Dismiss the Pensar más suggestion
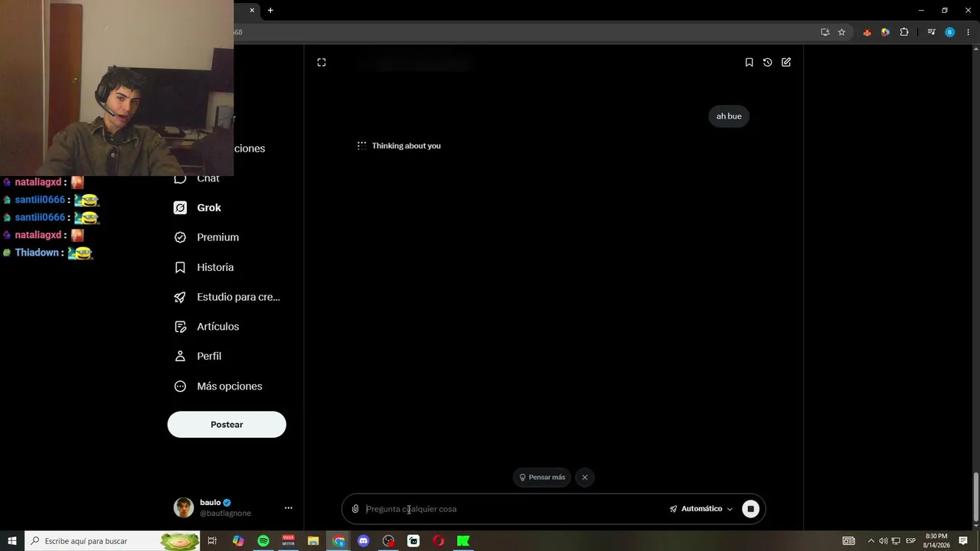Viewport: 980px width, 551px height. (585, 478)
